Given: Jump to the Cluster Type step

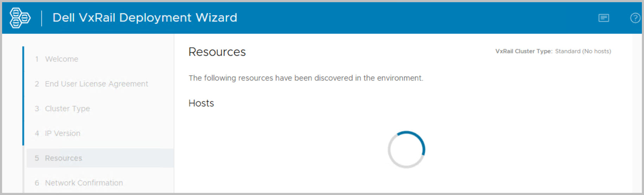Looking at the screenshot, I should click(67, 109).
